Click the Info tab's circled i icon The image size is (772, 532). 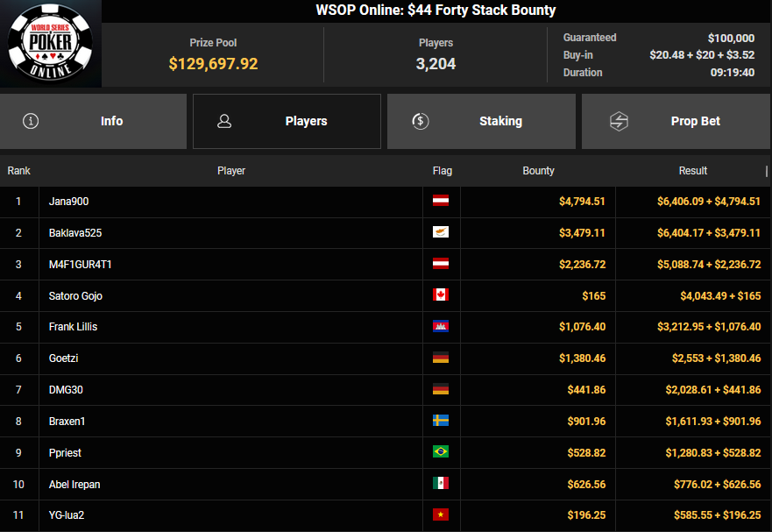pos(31,121)
